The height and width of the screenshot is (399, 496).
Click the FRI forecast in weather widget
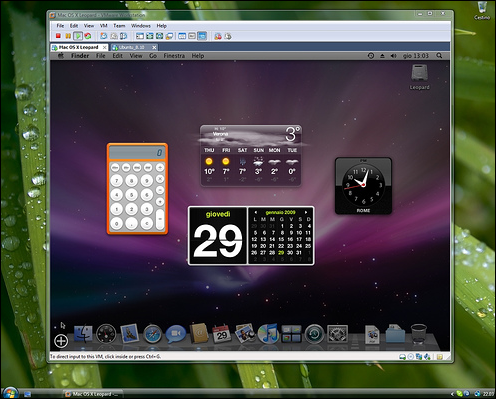pyautogui.click(x=226, y=165)
